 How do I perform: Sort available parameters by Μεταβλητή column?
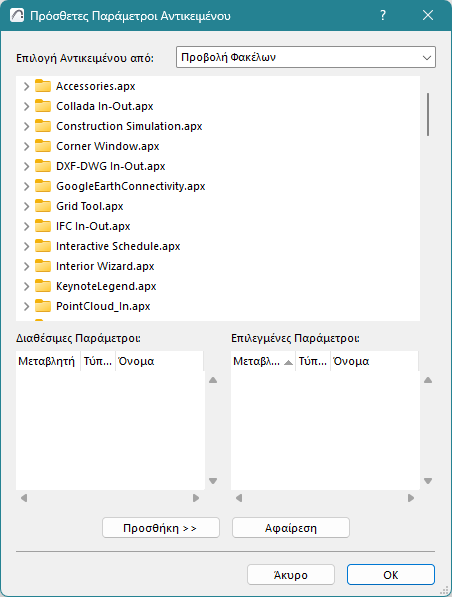pos(48,361)
